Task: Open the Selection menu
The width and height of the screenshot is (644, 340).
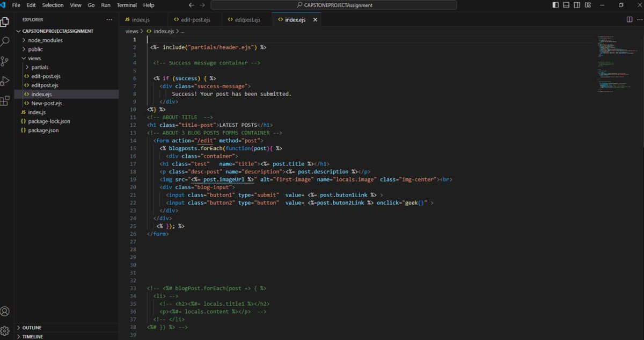Action: click(x=53, y=5)
